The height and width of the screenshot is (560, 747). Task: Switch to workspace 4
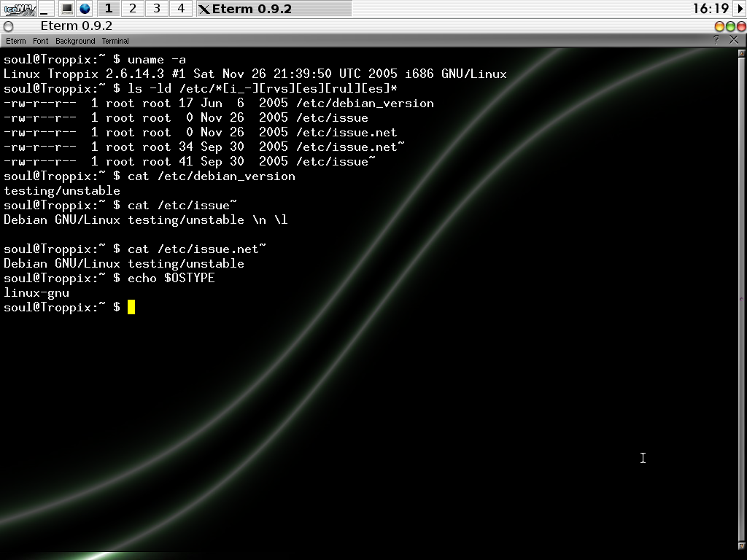[x=181, y=9]
